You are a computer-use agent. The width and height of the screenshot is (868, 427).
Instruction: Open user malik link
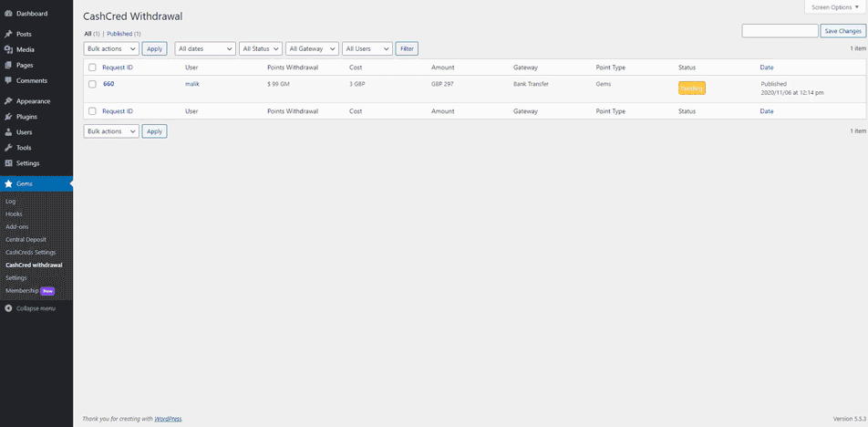pyautogui.click(x=192, y=84)
